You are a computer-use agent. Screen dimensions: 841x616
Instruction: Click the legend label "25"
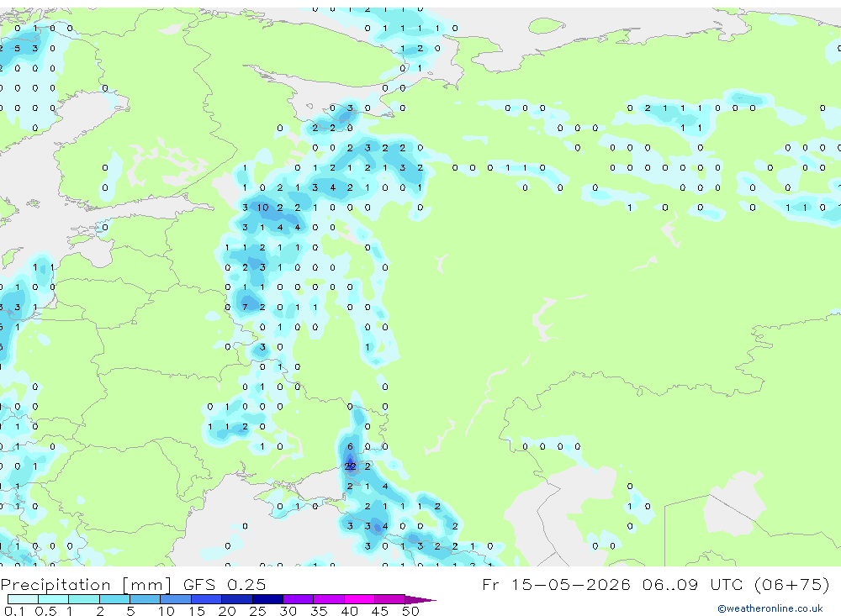[x=258, y=611]
